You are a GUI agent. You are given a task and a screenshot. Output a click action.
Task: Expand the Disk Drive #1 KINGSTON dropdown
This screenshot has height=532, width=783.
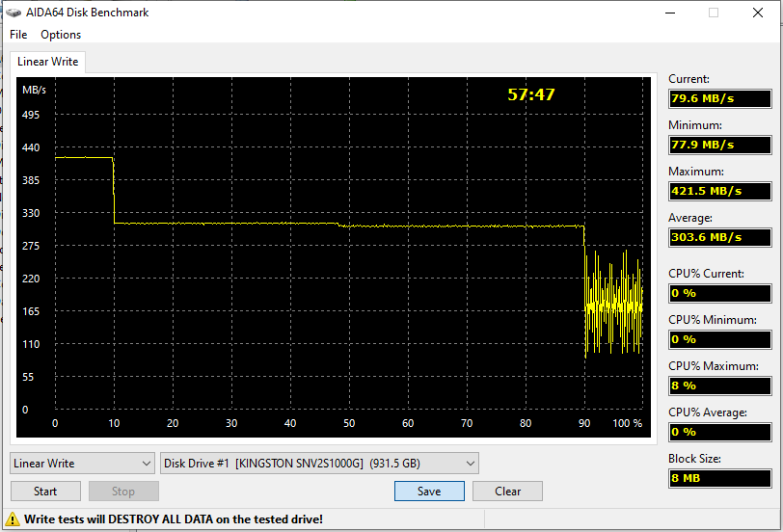click(x=319, y=464)
